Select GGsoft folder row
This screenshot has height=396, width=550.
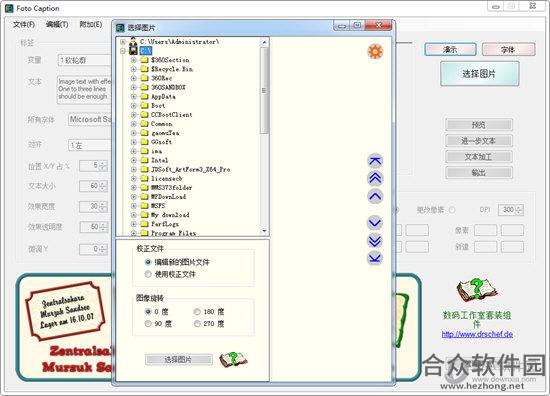click(161, 142)
